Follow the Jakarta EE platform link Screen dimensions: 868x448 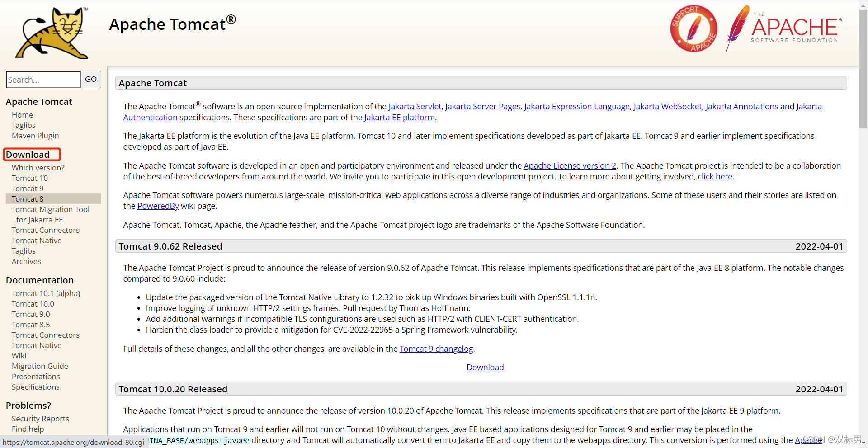[400, 118]
